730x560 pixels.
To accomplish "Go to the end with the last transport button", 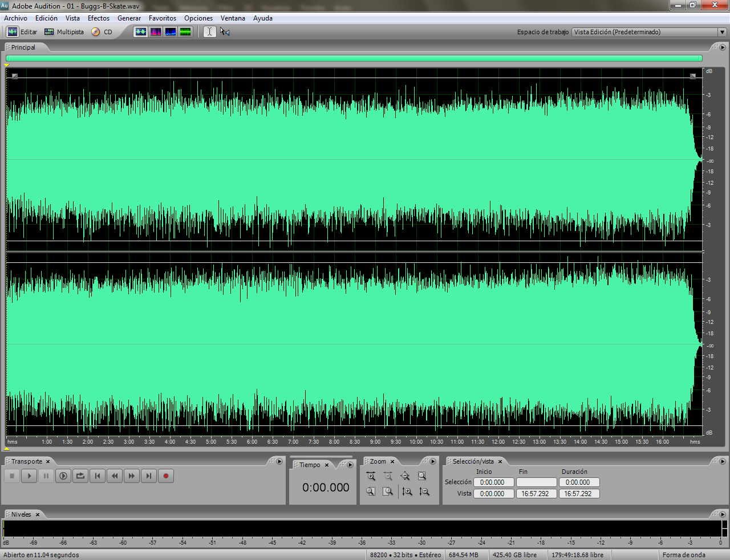I will coord(149,476).
